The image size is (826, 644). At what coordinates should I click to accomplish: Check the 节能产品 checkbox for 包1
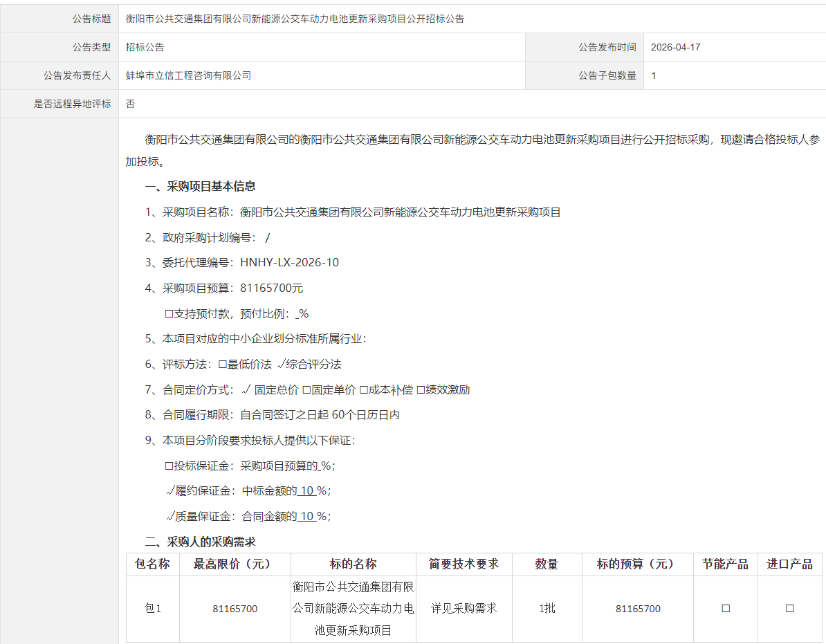tap(725, 609)
